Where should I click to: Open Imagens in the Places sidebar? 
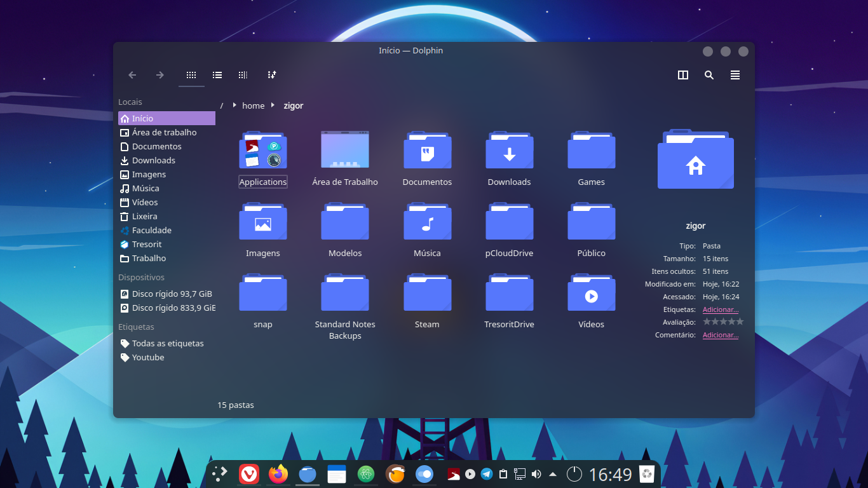point(166,174)
